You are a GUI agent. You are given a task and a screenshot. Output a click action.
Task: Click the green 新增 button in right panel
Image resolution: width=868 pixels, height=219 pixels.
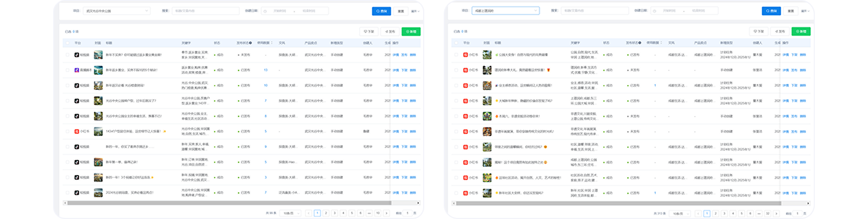coord(801,31)
